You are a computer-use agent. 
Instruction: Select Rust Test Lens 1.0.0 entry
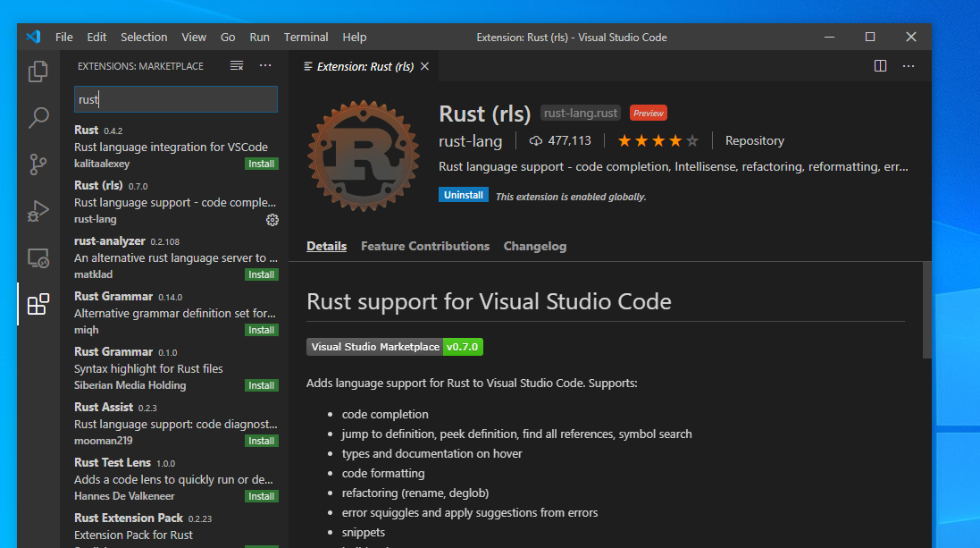(x=176, y=479)
